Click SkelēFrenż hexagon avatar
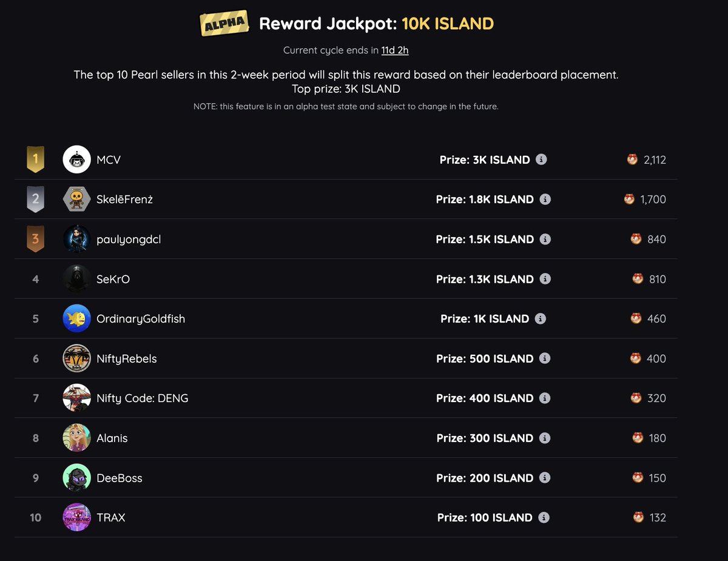This screenshot has width=728, height=561. [77, 199]
